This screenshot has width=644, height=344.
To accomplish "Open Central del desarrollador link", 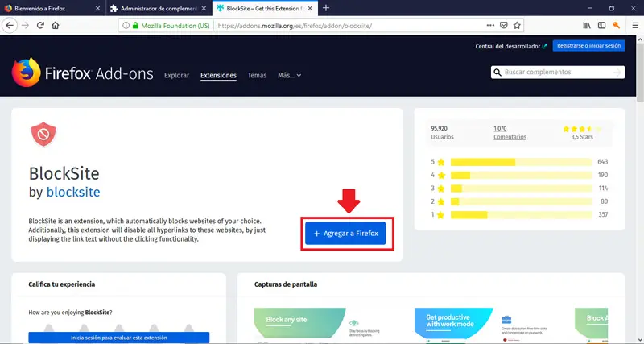I will [x=511, y=46].
